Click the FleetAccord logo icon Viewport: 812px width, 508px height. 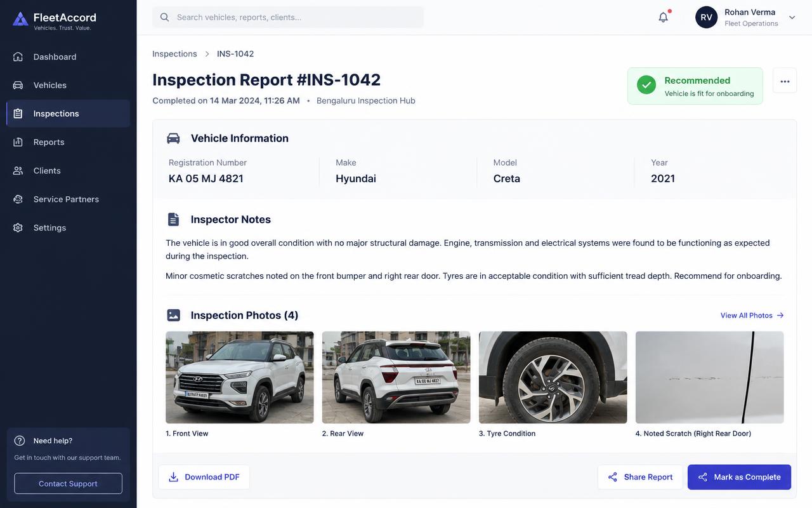[20, 19]
